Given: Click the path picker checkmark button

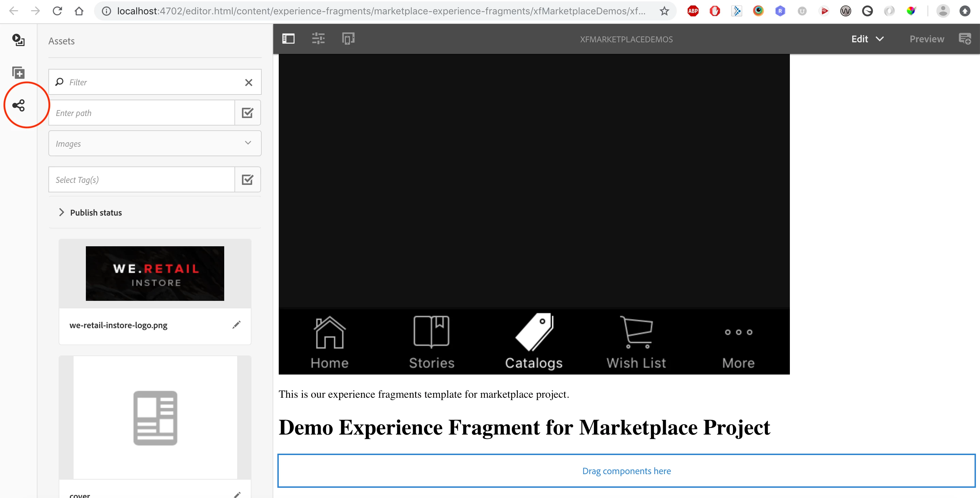Looking at the screenshot, I should (248, 113).
